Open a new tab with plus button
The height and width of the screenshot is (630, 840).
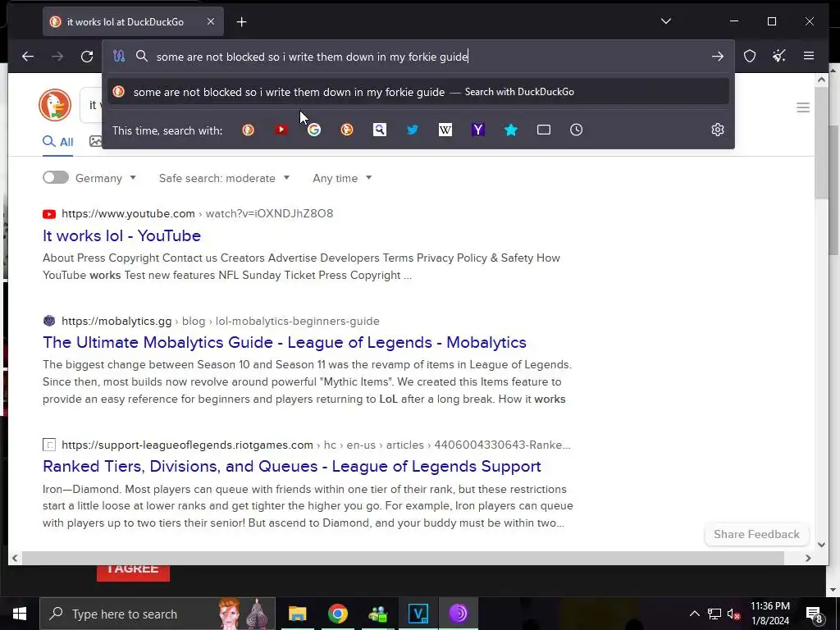[242, 22]
